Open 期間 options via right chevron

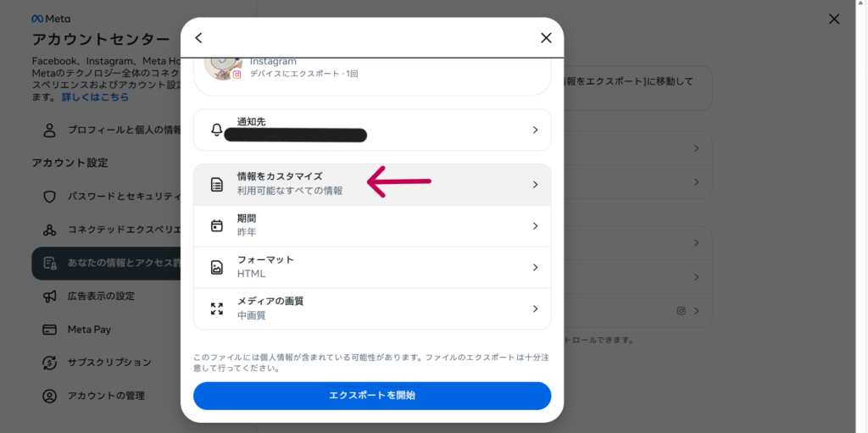coord(535,225)
